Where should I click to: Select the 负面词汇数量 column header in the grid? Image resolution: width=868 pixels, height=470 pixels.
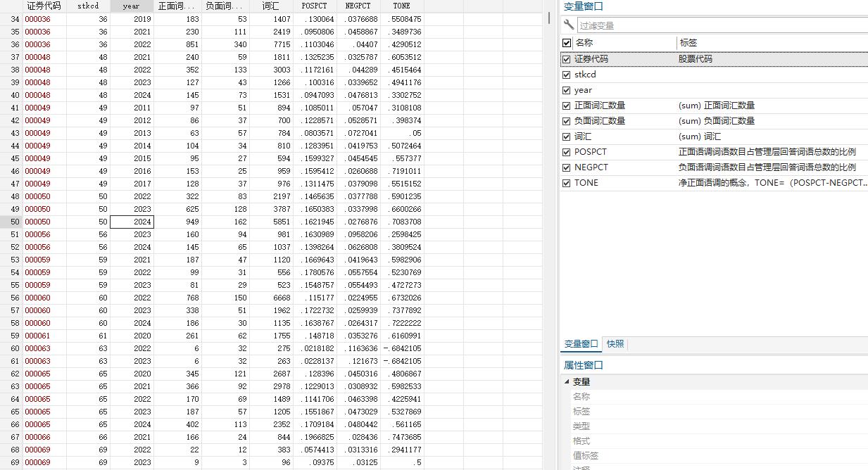[x=225, y=6]
